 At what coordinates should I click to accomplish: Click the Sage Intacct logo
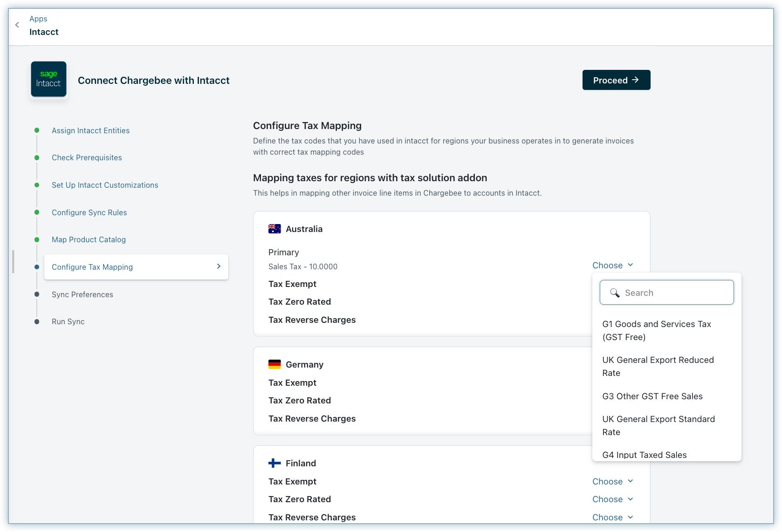tap(48, 79)
